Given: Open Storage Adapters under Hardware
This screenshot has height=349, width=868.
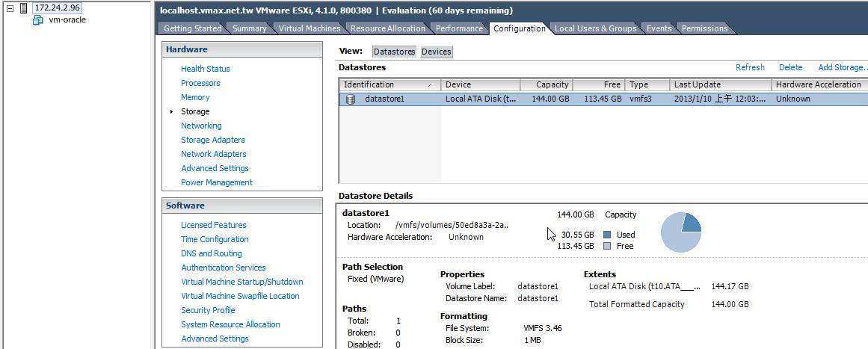Looking at the screenshot, I should click(x=212, y=140).
